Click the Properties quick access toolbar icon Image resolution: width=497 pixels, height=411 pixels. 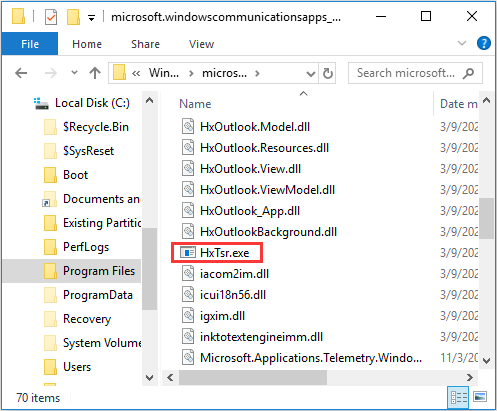tap(51, 17)
